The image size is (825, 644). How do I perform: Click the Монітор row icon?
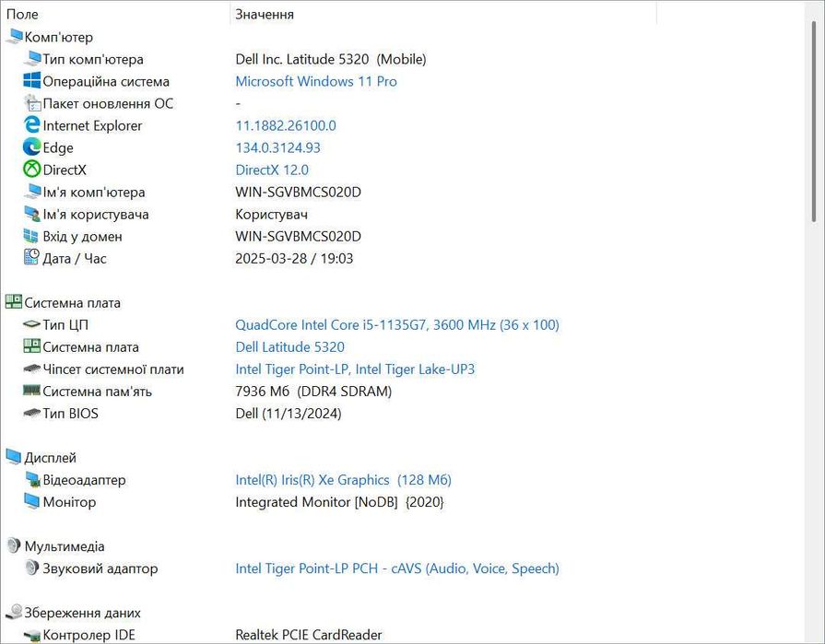[x=32, y=501]
